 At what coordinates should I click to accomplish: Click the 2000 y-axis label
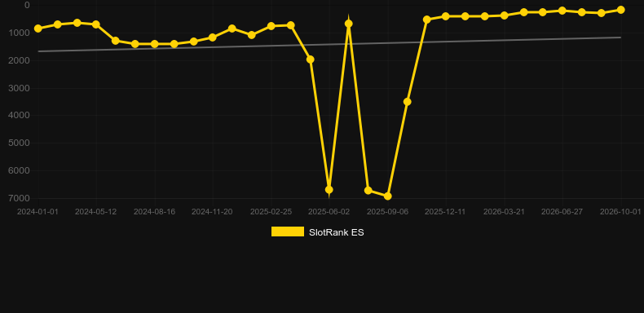pos(19,60)
